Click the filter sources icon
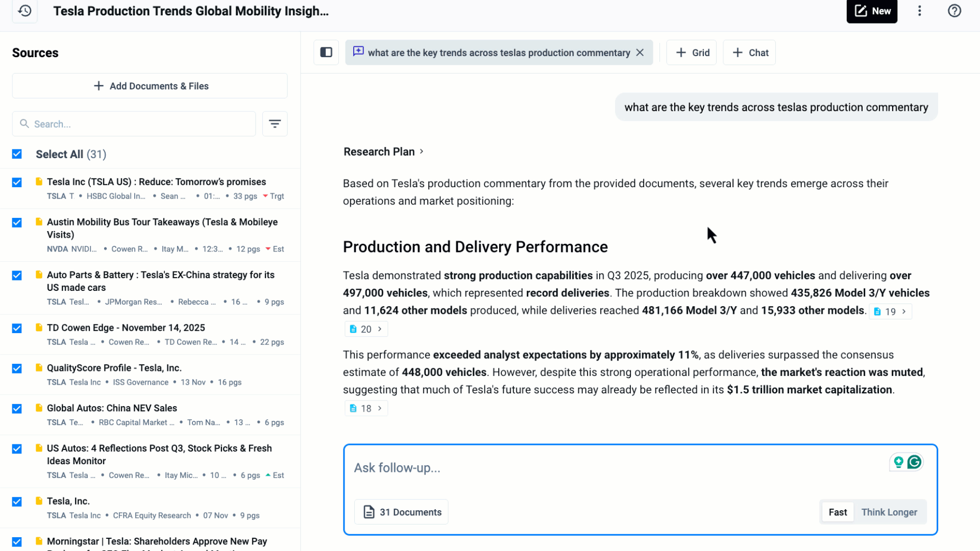The image size is (980, 551). click(x=275, y=124)
